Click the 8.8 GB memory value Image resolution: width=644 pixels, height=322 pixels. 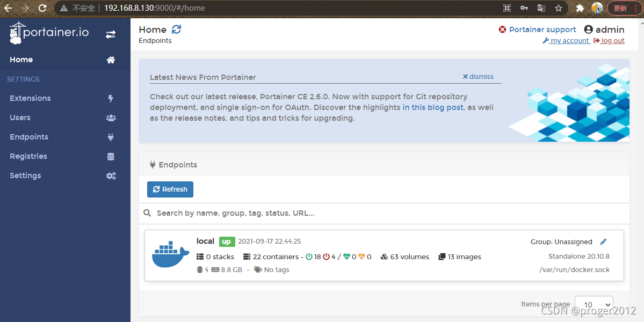[231, 270]
